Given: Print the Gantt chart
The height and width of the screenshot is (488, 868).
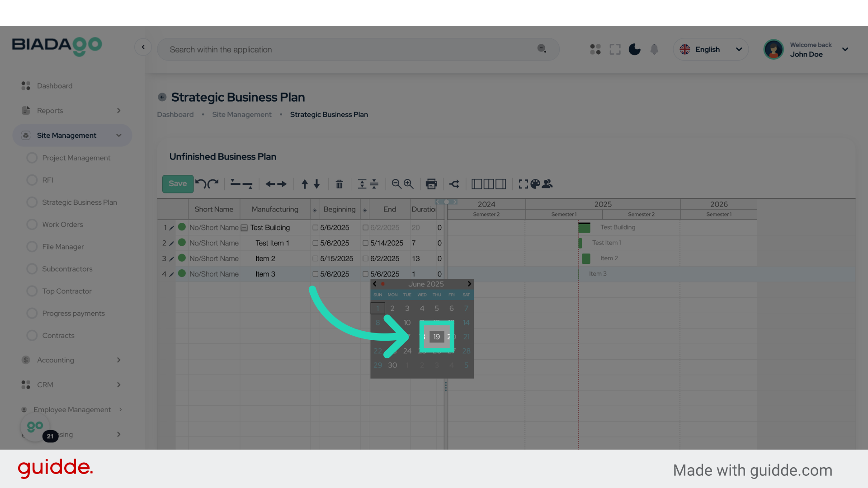Looking at the screenshot, I should [x=431, y=184].
